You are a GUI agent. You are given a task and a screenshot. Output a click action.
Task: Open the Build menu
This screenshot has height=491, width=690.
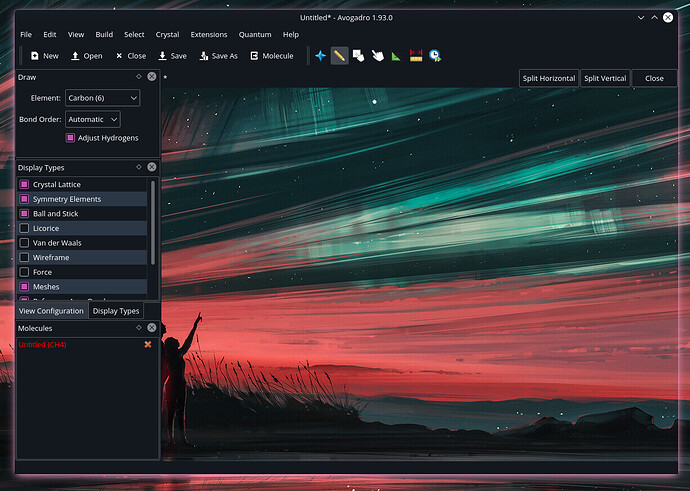[104, 34]
